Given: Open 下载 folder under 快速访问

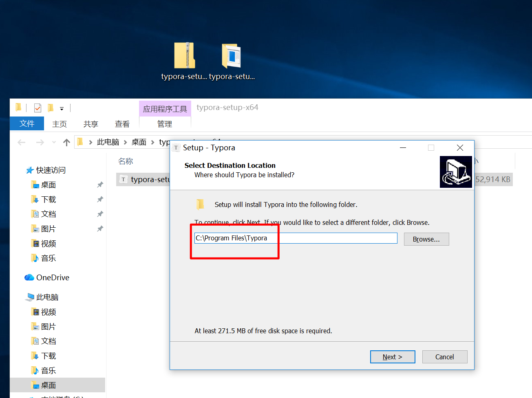Looking at the screenshot, I should (48, 200).
